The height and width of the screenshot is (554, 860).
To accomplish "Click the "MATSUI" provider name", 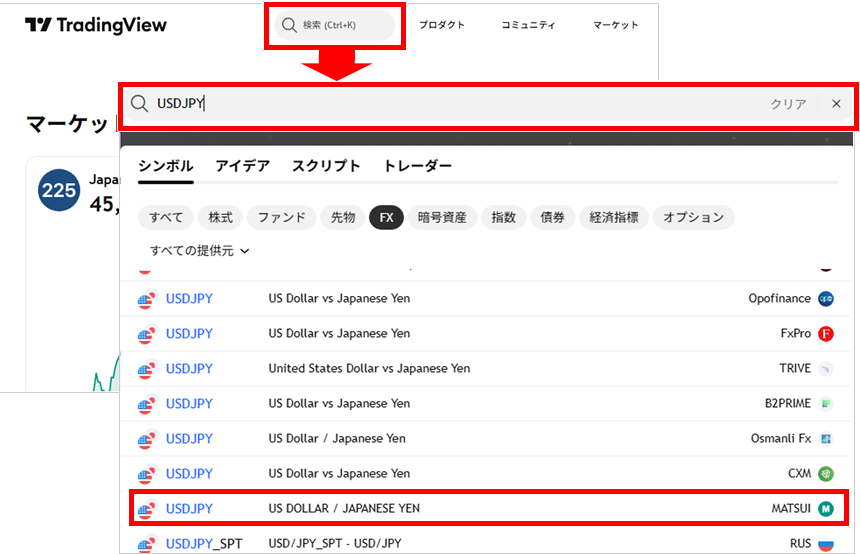I will click(x=791, y=508).
